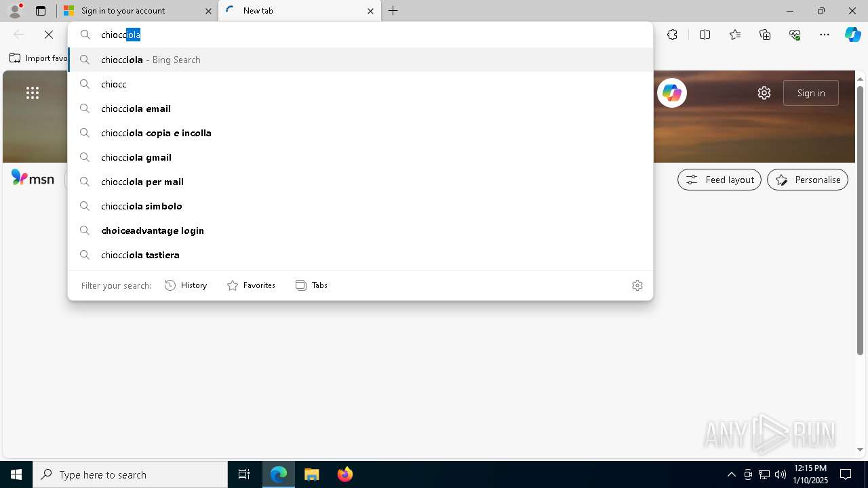Open a new tab with the plus button
The image size is (868, 488).
pyautogui.click(x=393, y=11)
